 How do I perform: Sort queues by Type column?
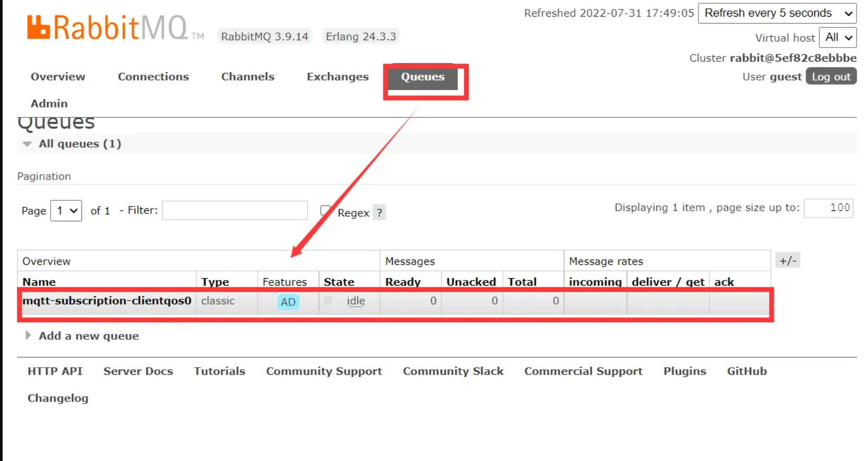(215, 281)
